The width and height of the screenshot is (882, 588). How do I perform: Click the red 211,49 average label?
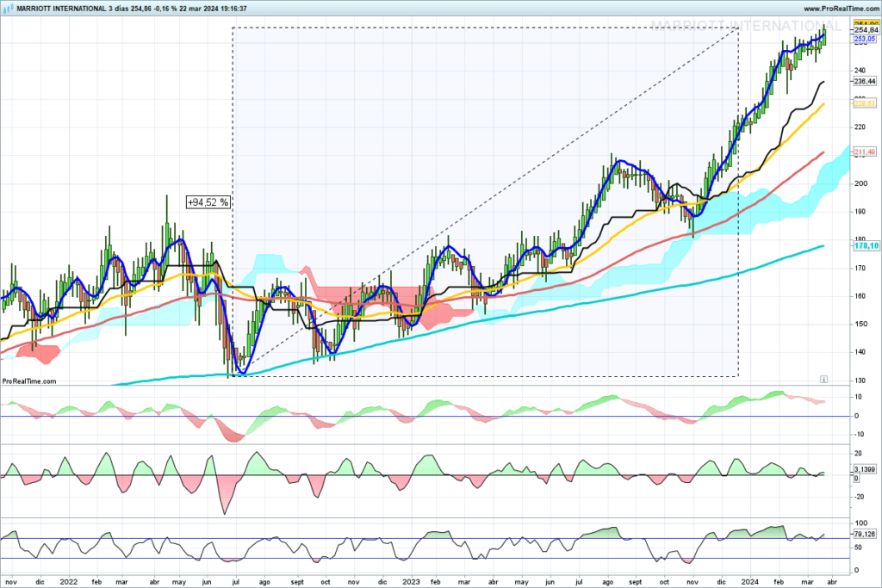tap(865, 152)
